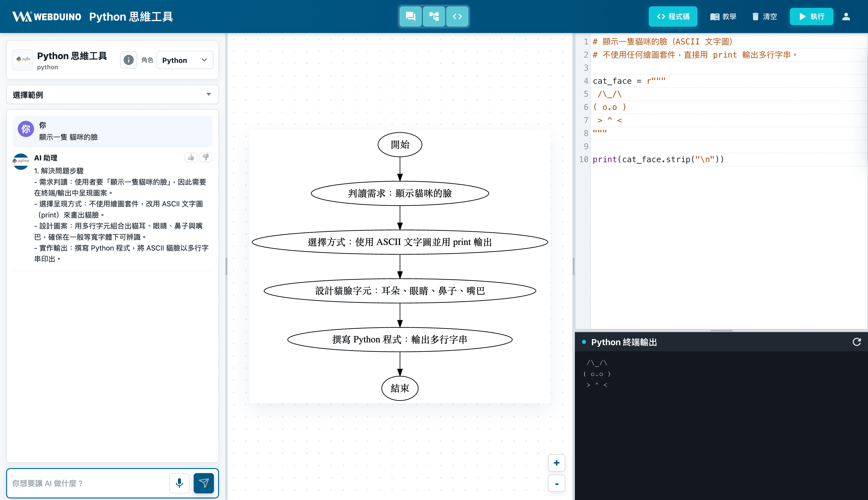
Task: Click the info icon beside 角色
Action: (x=128, y=60)
